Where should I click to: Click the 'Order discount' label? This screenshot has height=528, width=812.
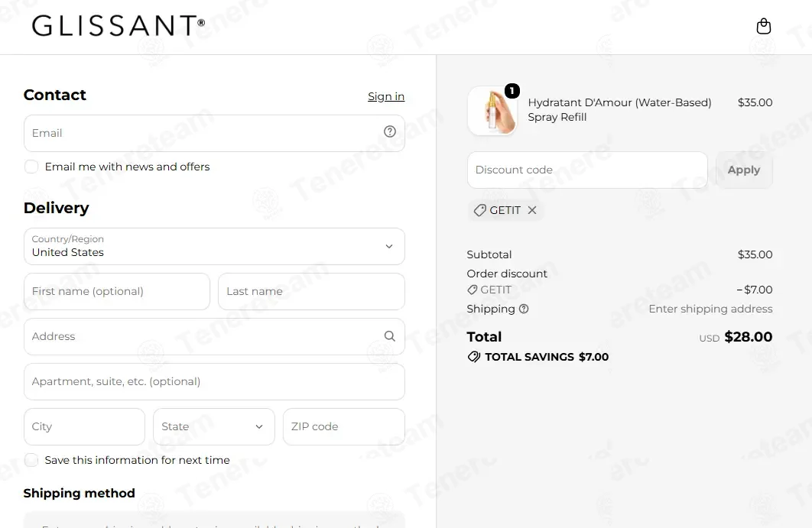point(507,274)
